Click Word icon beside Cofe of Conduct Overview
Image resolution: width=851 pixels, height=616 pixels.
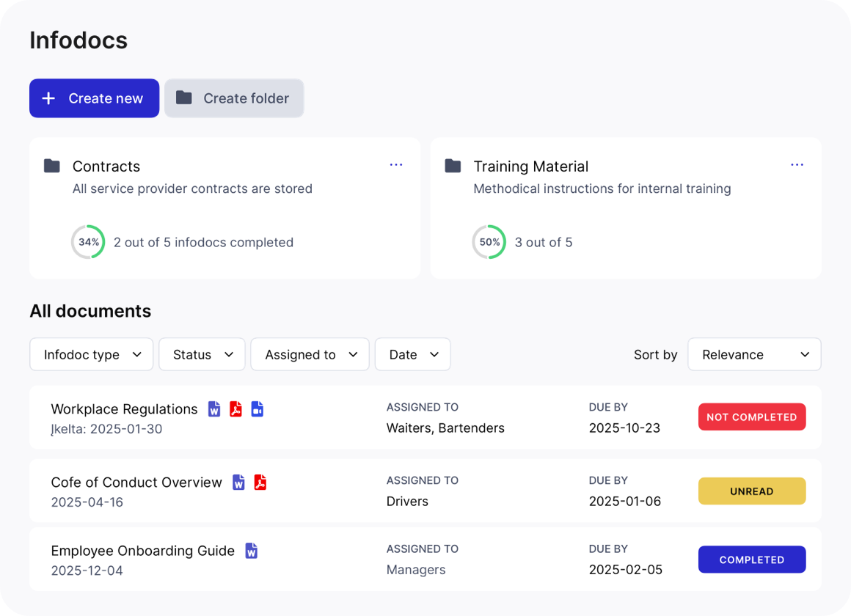[x=238, y=483]
